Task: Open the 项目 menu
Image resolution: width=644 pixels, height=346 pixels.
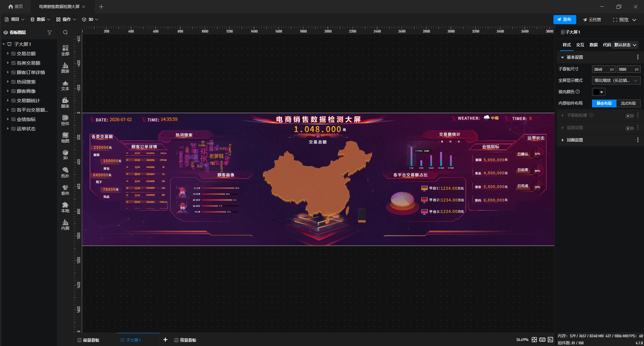Action: point(14,19)
